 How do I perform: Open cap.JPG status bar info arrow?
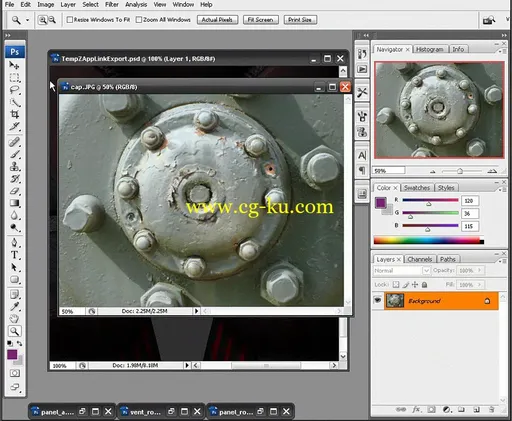196,311
